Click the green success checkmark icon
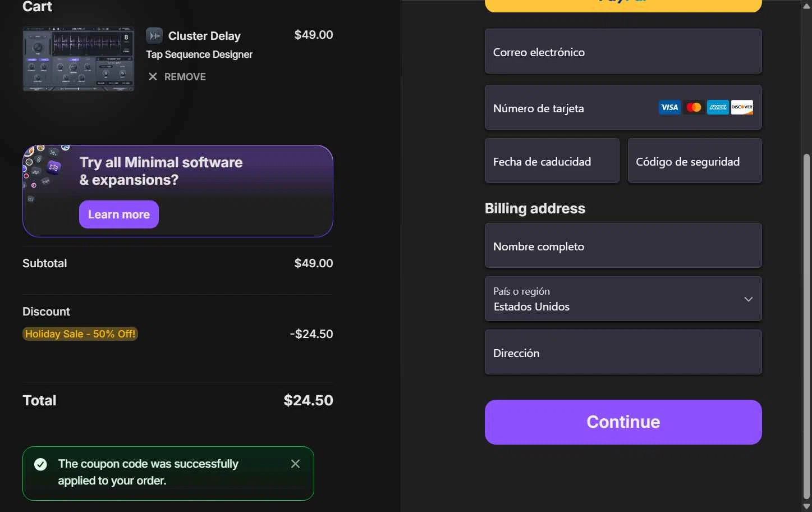Screen dimensions: 812x512 tap(40, 464)
